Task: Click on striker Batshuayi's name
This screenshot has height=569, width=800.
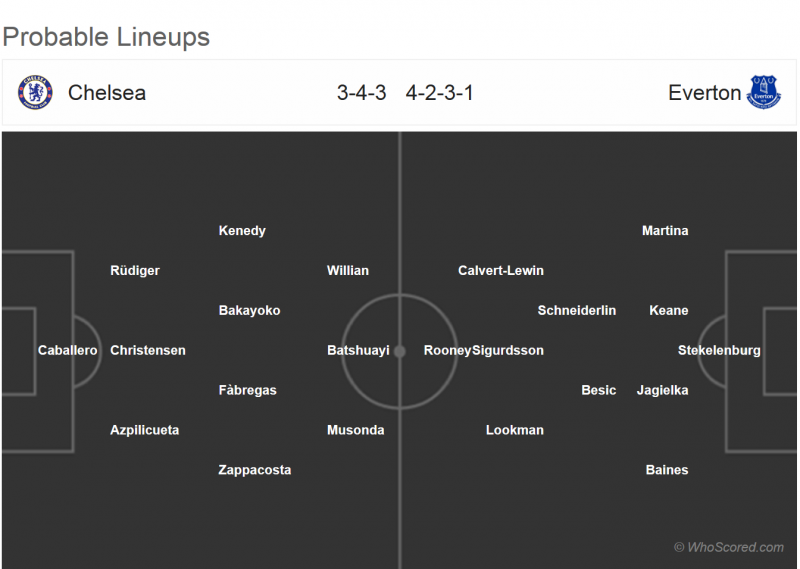Action: [358, 350]
